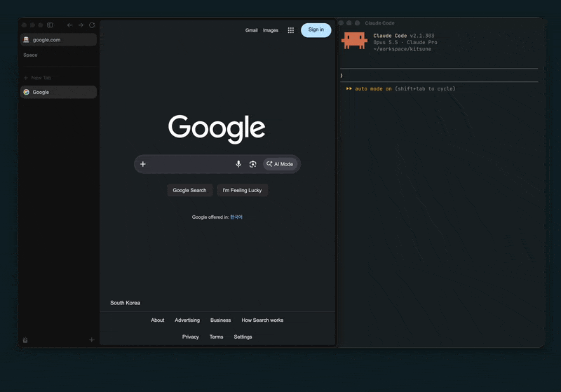
Task: Click the workspace/kitsune path text
Action: point(402,49)
